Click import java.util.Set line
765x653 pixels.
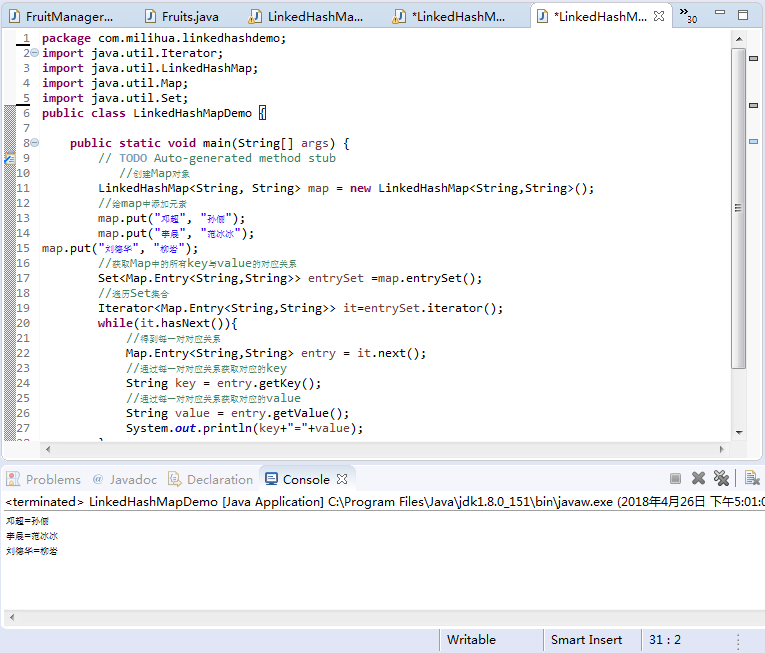click(x=115, y=98)
